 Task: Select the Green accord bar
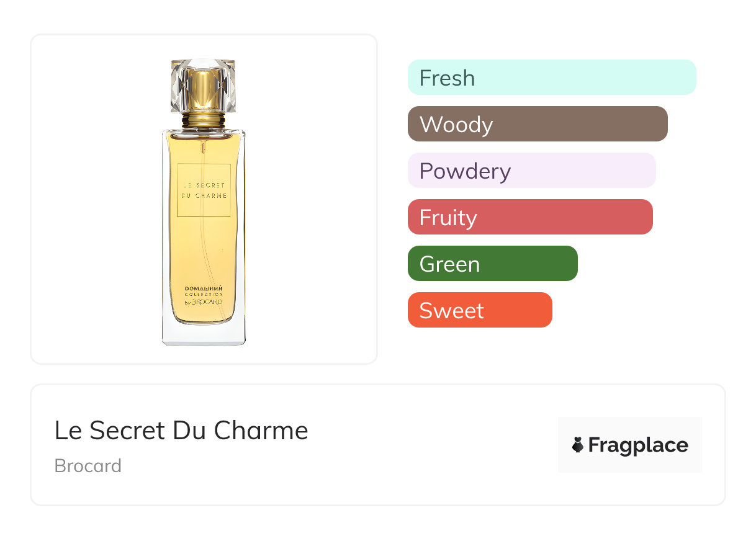pyautogui.click(x=492, y=264)
